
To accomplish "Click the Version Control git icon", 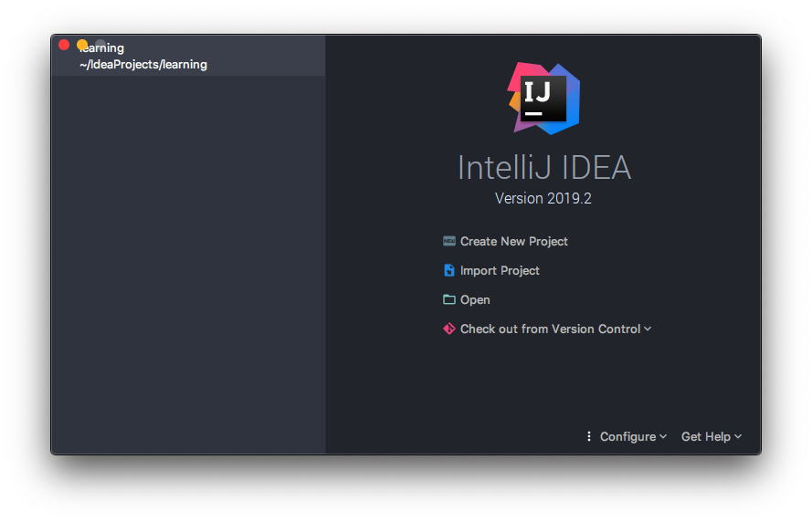I will click(x=449, y=329).
